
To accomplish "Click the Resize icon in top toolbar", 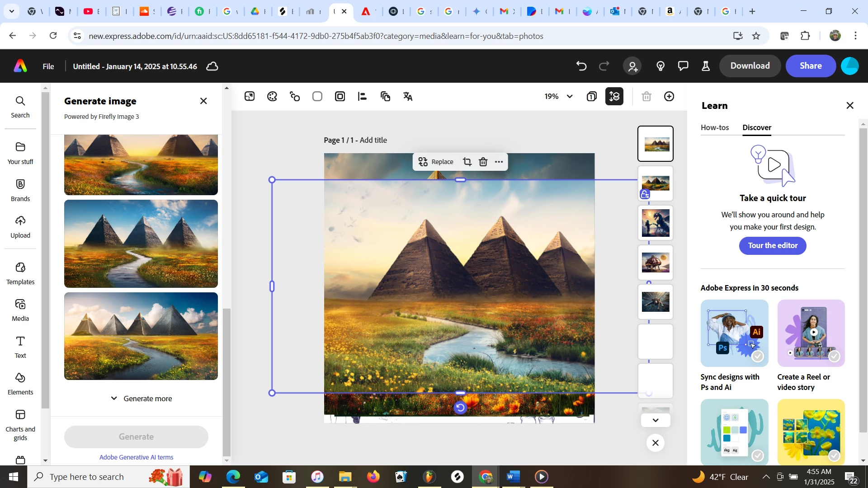I will coord(250,96).
